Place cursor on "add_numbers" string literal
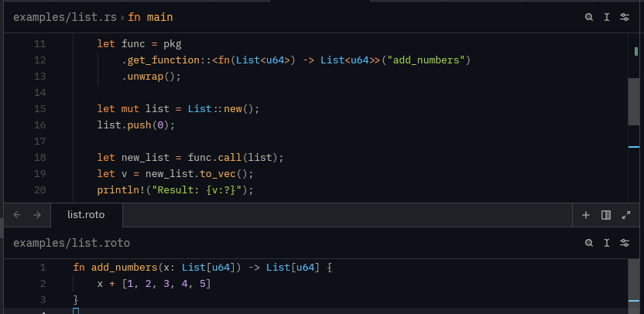The width and height of the screenshot is (644, 314). pyautogui.click(x=426, y=60)
